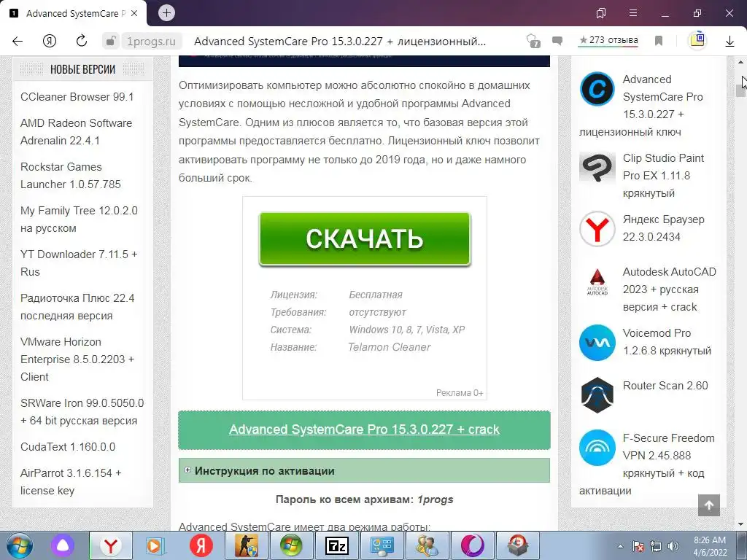
Task: Open YT Downloader 7.11.5 + Rus link
Action: pos(79,262)
